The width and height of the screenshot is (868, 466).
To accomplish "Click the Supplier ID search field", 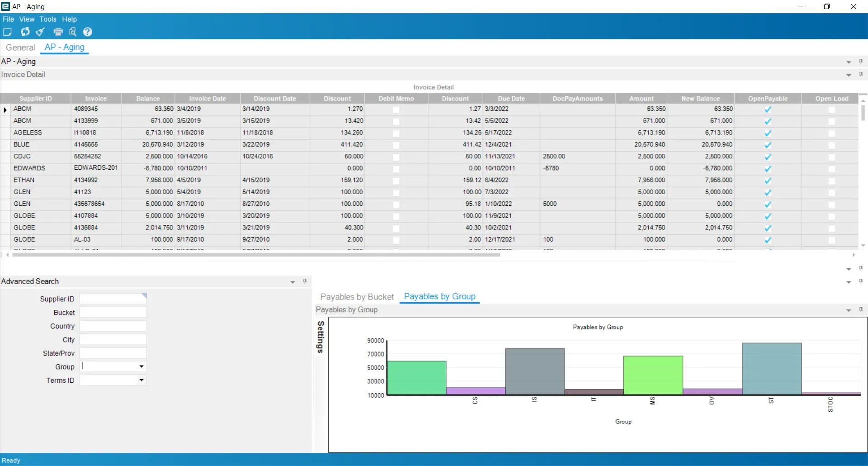I will [x=113, y=299].
